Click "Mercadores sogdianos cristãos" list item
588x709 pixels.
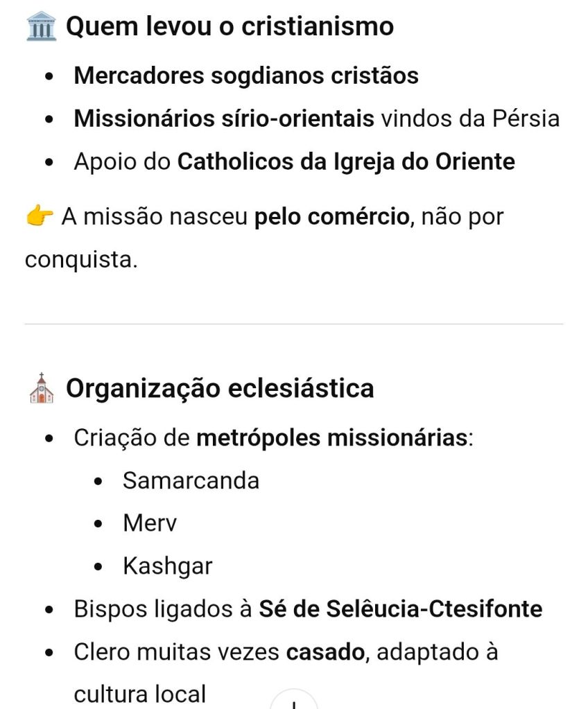(x=246, y=75)
